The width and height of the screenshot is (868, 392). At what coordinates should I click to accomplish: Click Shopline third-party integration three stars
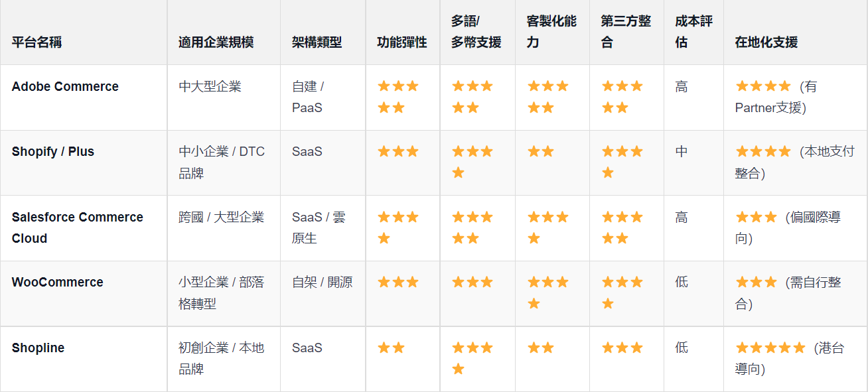point(622,348)
